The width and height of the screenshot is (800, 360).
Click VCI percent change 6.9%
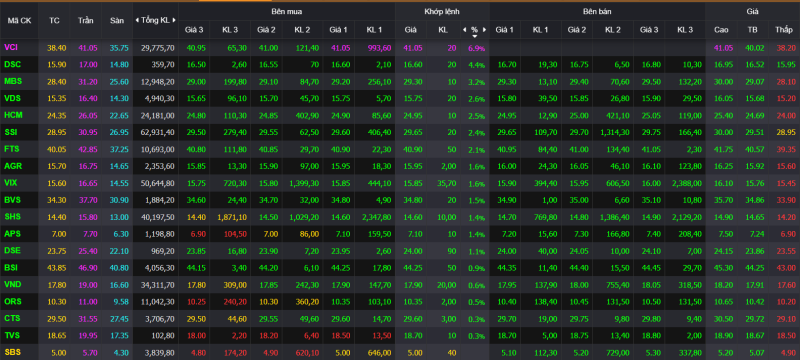(476, 48)
